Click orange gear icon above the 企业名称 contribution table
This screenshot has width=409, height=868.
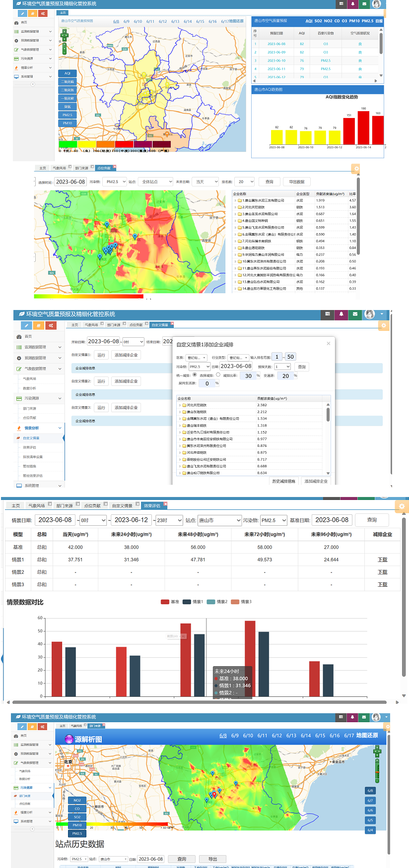(x=356, y=169)
